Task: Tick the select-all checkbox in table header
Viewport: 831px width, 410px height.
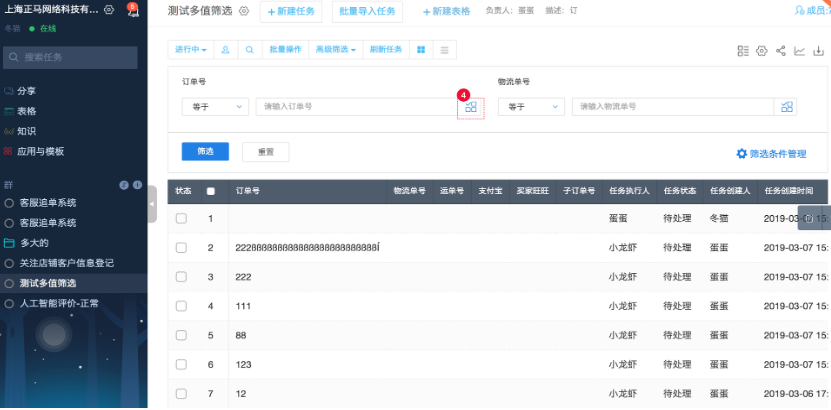Action: click(210, 191)
